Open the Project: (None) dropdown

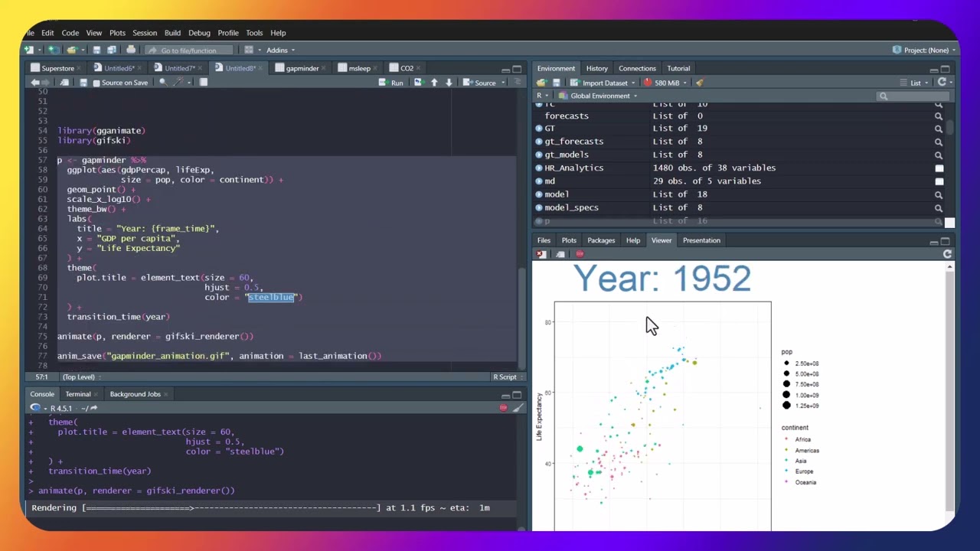click(925, 50)
